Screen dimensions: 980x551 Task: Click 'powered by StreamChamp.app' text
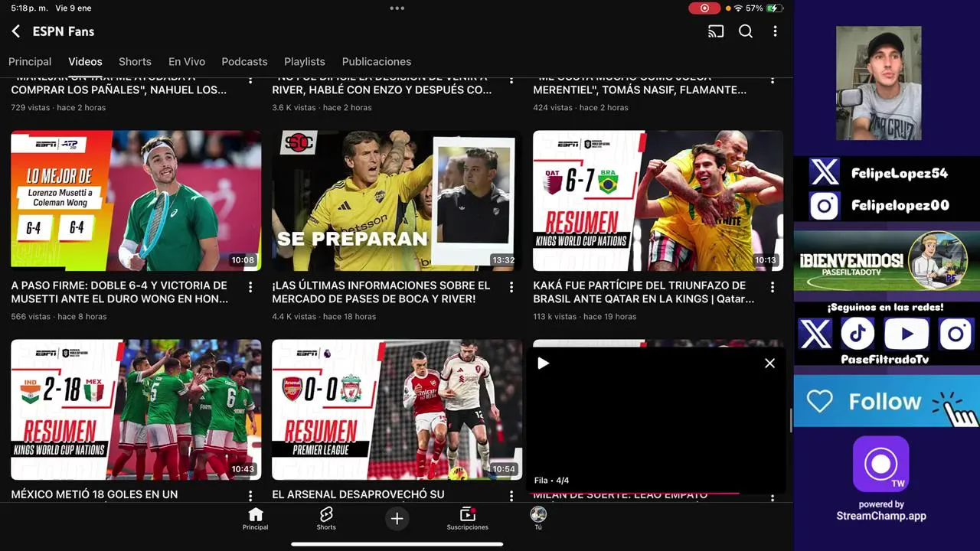tap(881, 510)
